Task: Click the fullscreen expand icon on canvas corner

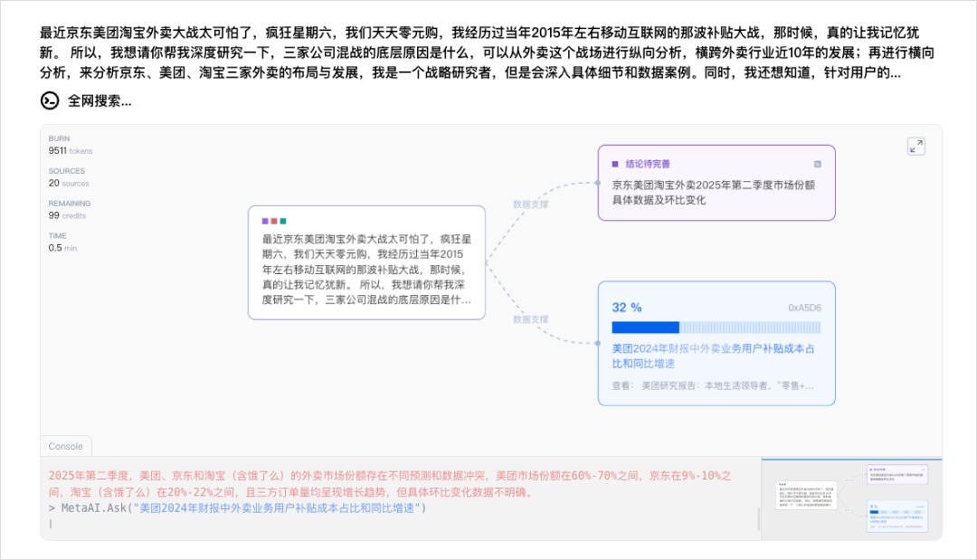Action: pos(917,146)
